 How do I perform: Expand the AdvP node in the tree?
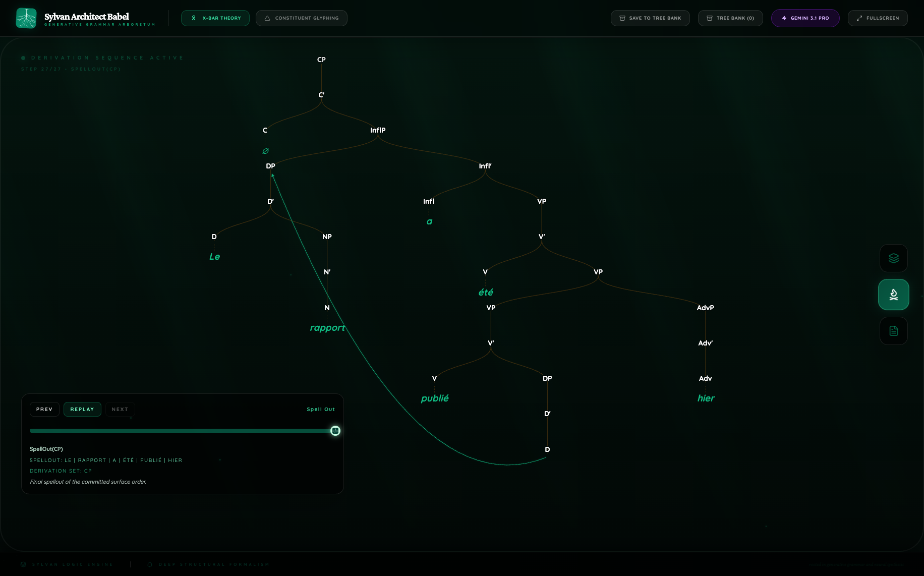tap(705, 308)
